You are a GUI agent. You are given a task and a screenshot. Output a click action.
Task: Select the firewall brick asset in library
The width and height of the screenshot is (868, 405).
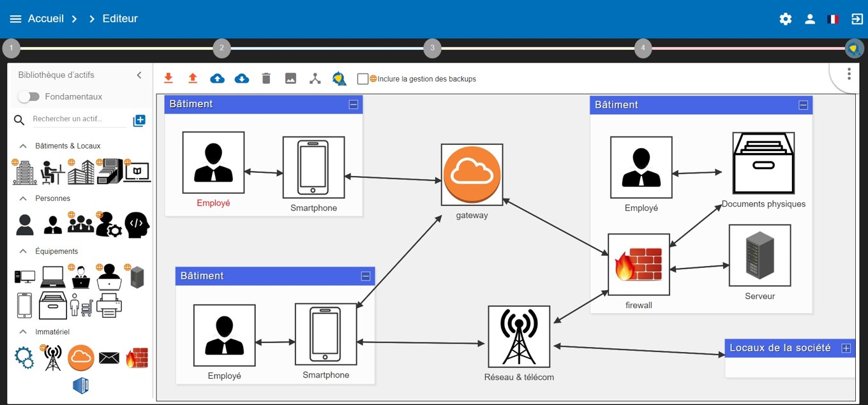(137, 358)
